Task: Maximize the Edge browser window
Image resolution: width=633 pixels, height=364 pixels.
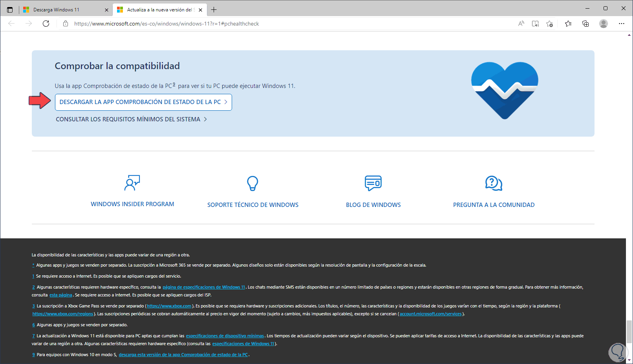Action: point(606,8)
